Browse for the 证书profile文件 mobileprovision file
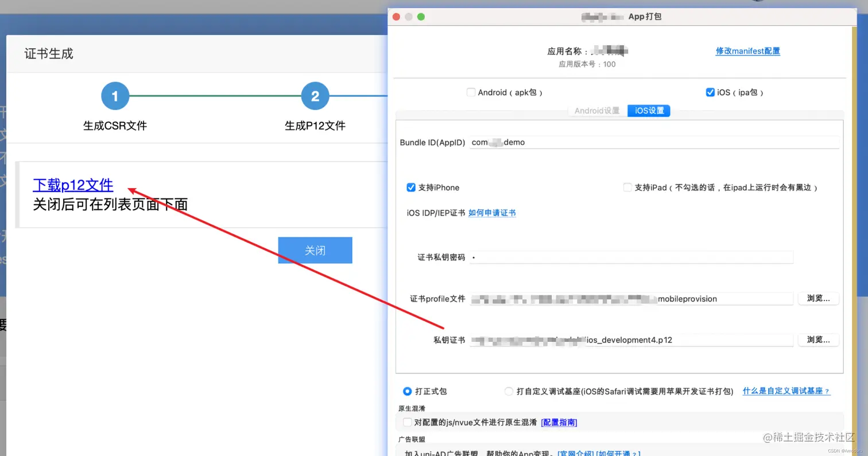 [818, 298]
